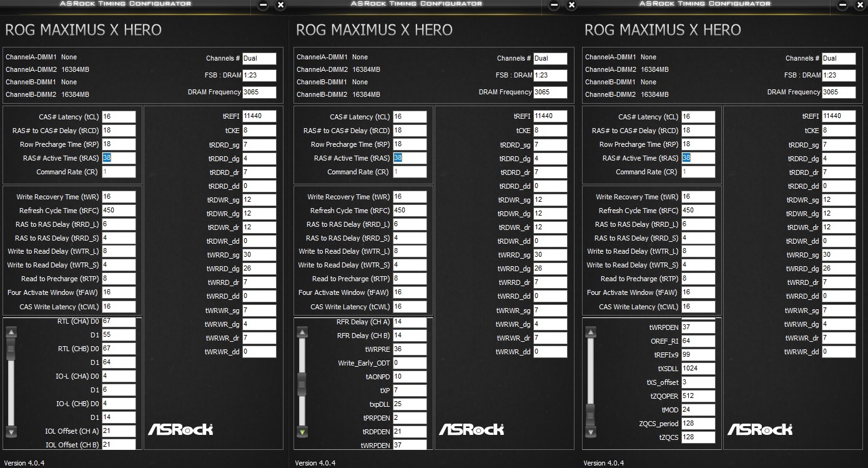This screenshot has width=868, height=468.
Task: Select the CAS# Latency (tCL) field in left window
Action: tap(119, 117)
